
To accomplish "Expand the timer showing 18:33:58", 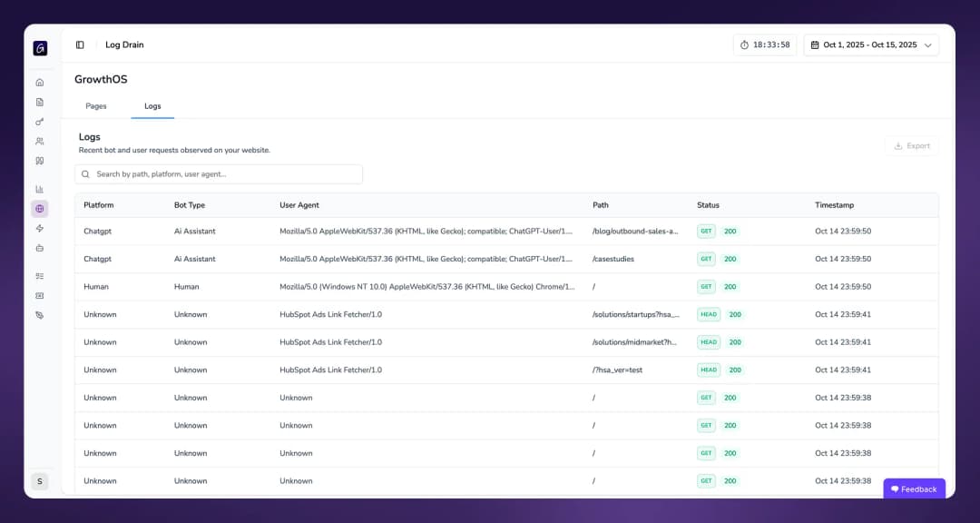I will pyautogui.click(x=765, y=44).
